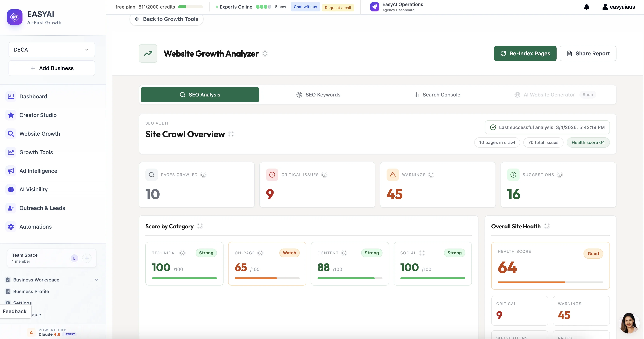
Task: Click Back to Growth Tools
Action: tap(166, 19)
